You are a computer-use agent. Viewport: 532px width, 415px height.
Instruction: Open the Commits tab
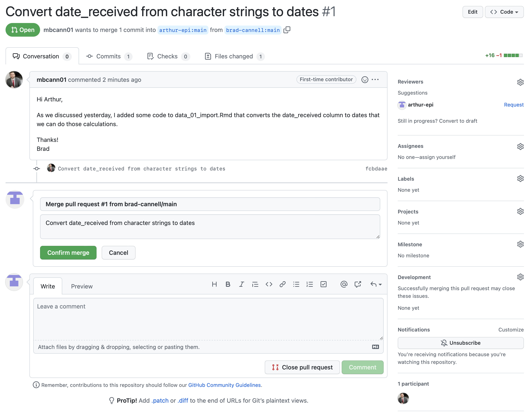point(109,56)
